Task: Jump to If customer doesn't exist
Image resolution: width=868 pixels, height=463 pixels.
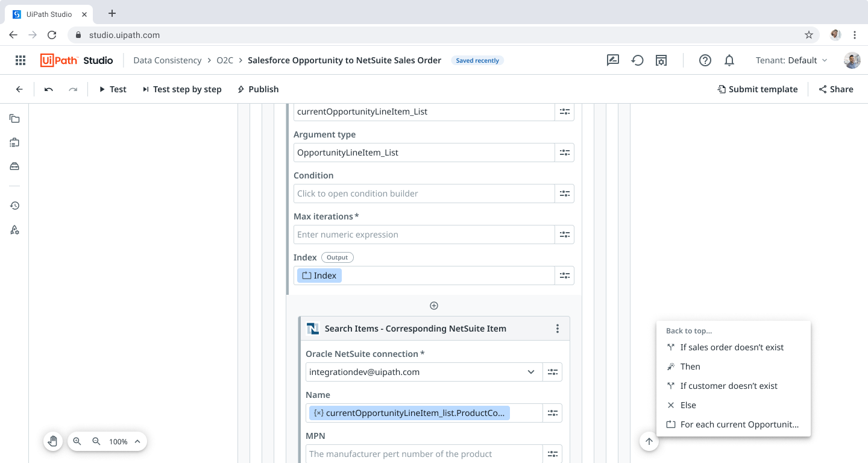Action: tap(734, 386)
